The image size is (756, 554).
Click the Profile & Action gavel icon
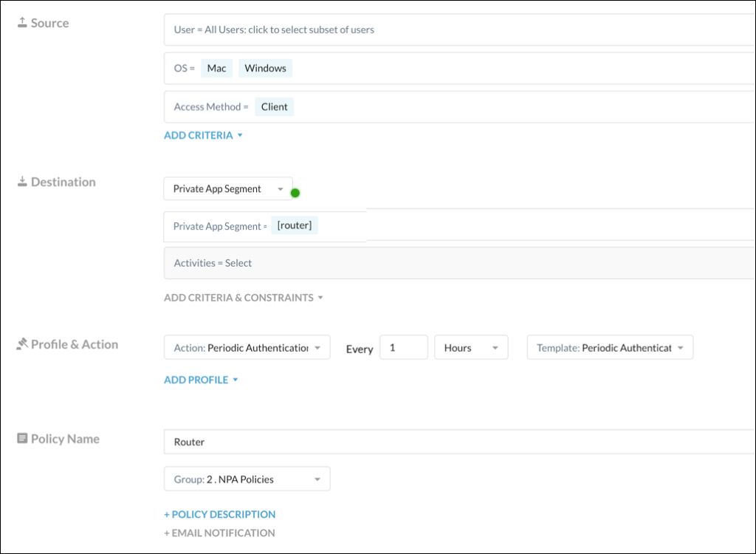pyautogui.click(x=22, y=343)
